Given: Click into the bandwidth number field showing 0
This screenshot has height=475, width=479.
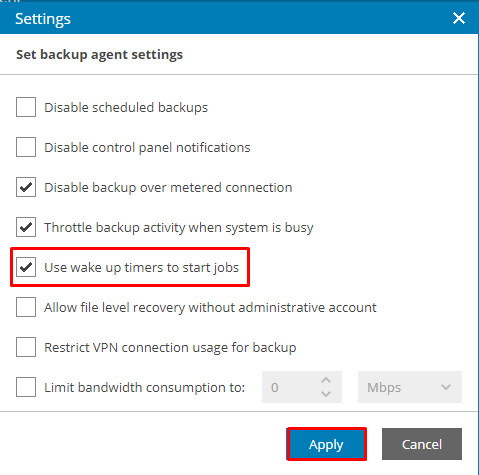Looking at the screenshot, I should coord(290,387).
